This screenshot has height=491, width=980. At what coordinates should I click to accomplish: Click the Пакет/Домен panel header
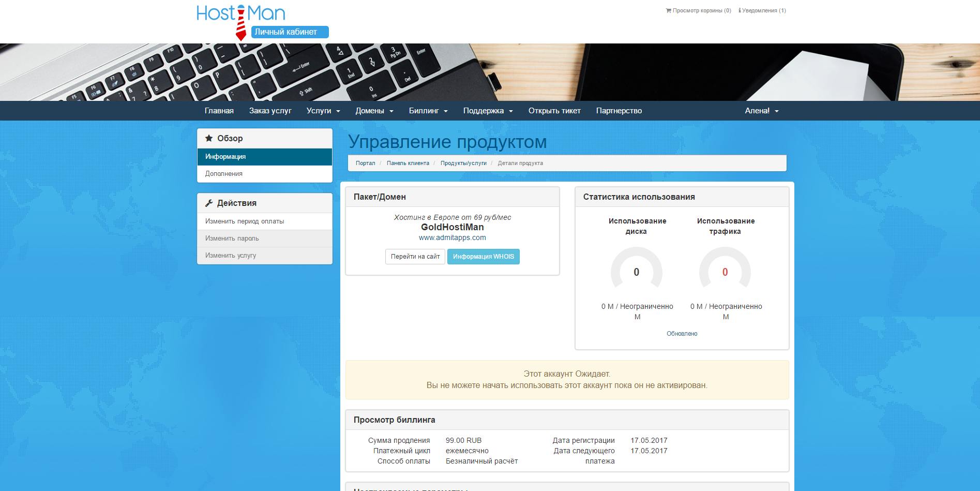(x=453, y=197)
